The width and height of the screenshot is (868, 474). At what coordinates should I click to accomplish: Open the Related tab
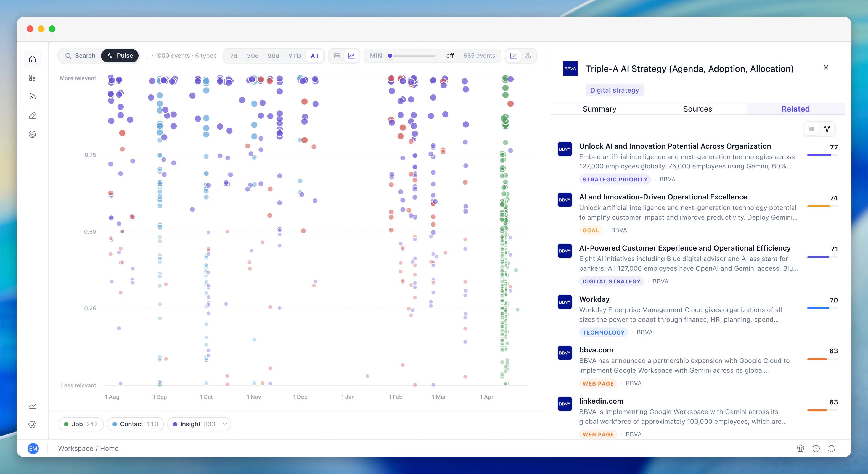[x=796, y=109]
